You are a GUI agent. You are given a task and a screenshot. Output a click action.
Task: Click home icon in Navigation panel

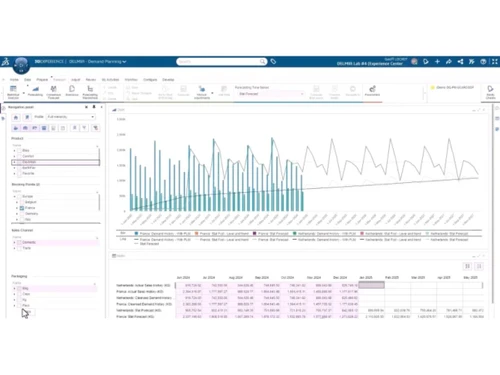click(16, 117)
